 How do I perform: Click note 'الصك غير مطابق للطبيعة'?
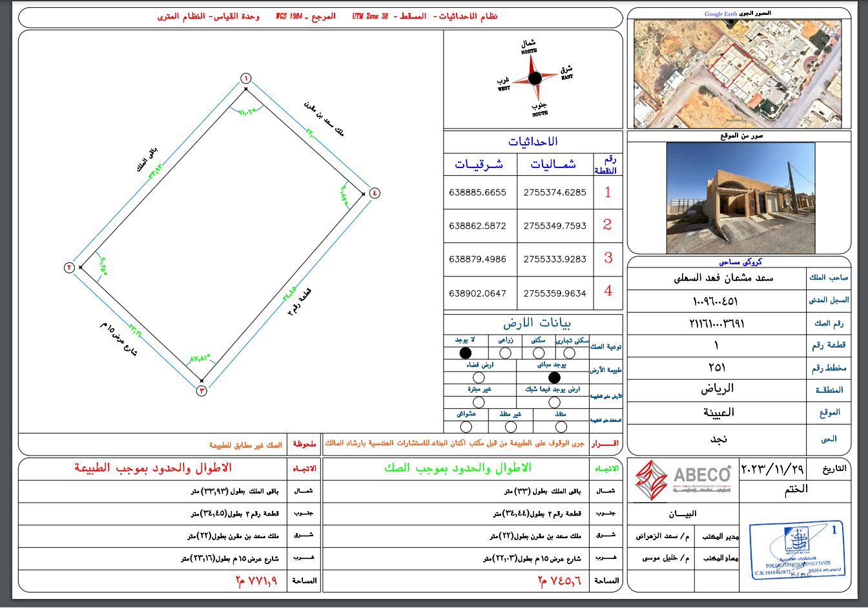pyautogui.click(x=245, y=445)
